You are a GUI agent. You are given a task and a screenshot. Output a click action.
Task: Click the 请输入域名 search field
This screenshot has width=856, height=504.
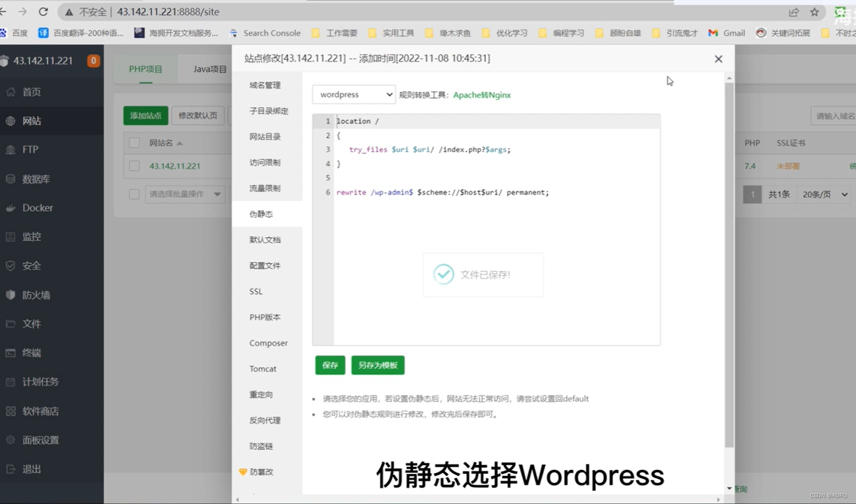coord(834,116)
